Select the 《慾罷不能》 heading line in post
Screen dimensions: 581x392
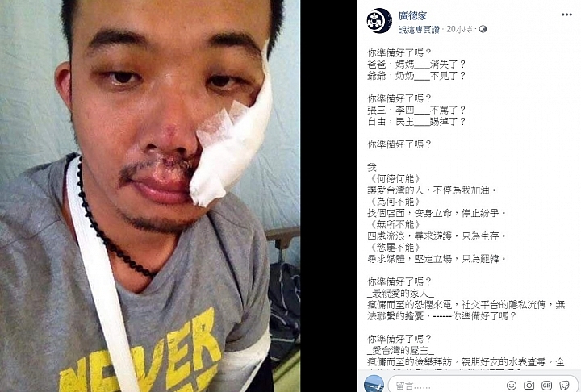coord(395,248)
